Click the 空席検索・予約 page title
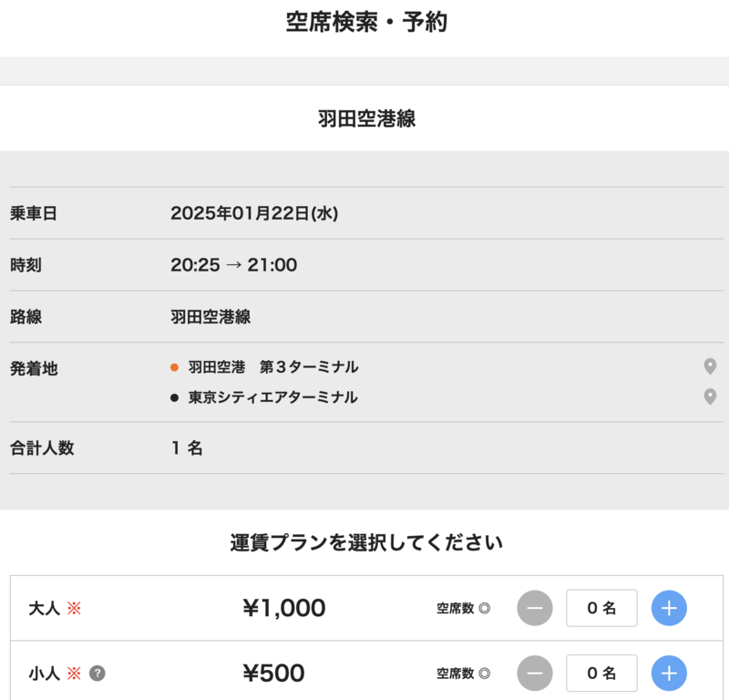 (x=366, y=23)
